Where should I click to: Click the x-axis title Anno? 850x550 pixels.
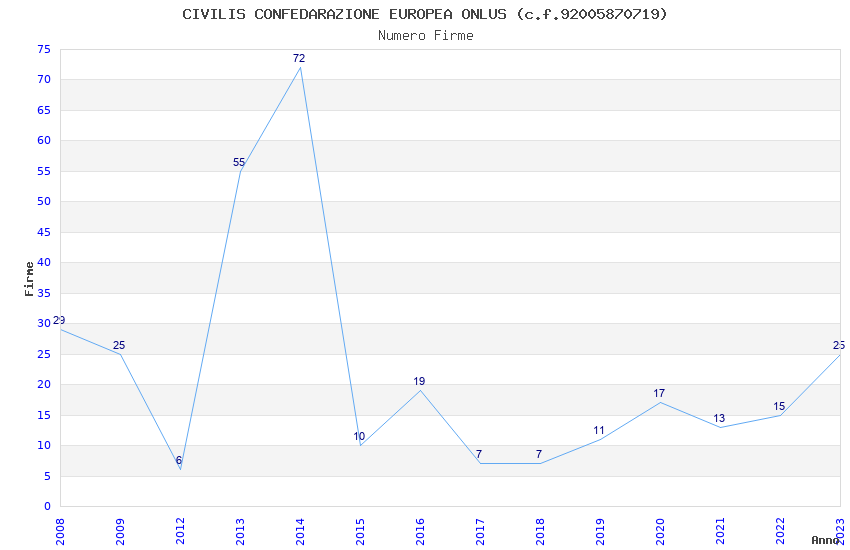tap(825, 540)
